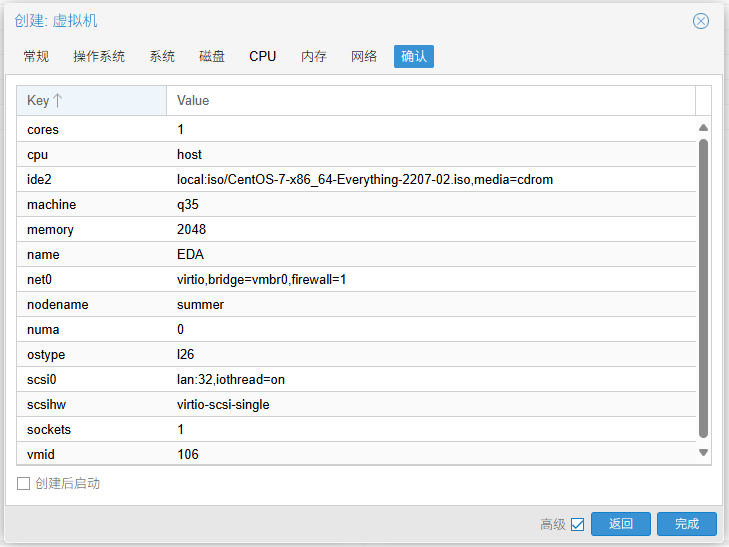Close the Create Virtual Machine dialog

701,21
